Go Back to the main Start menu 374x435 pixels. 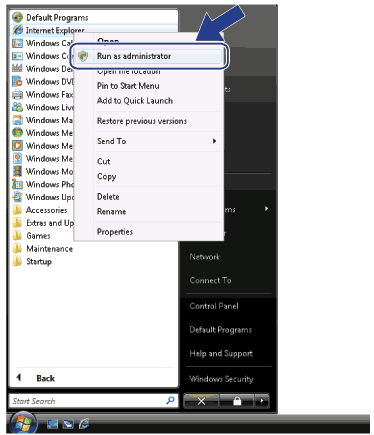click(36, 378)
